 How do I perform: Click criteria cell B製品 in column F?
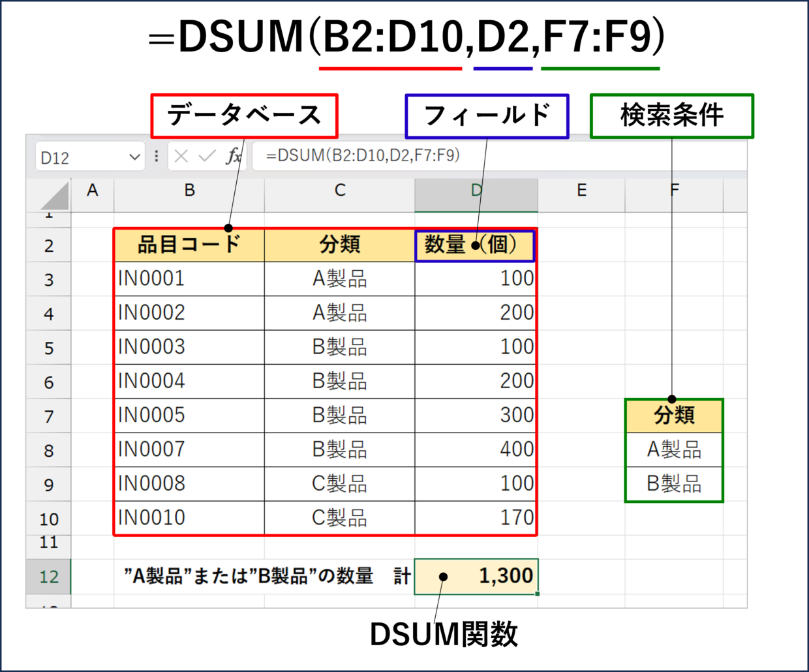click(x=674, y=484)
